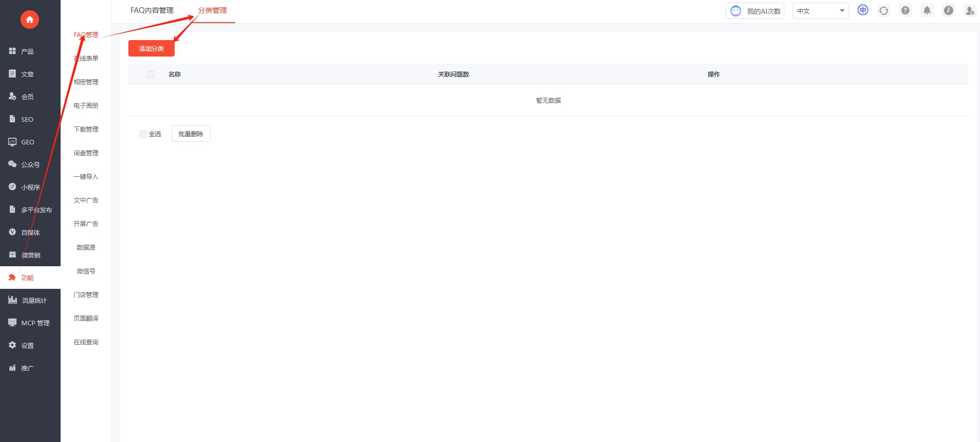
Task: Expand the 中文 language dropdown
Action: pos(820,11)
